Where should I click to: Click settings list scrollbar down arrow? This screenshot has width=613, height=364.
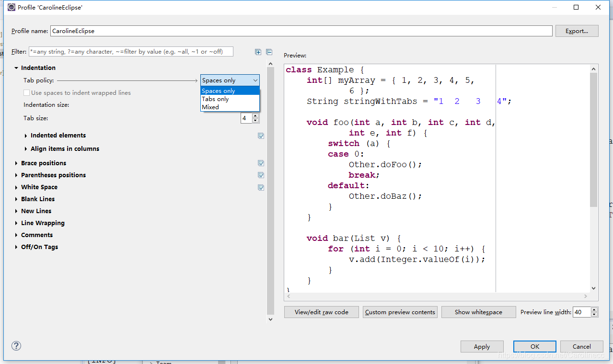[270, 319]
